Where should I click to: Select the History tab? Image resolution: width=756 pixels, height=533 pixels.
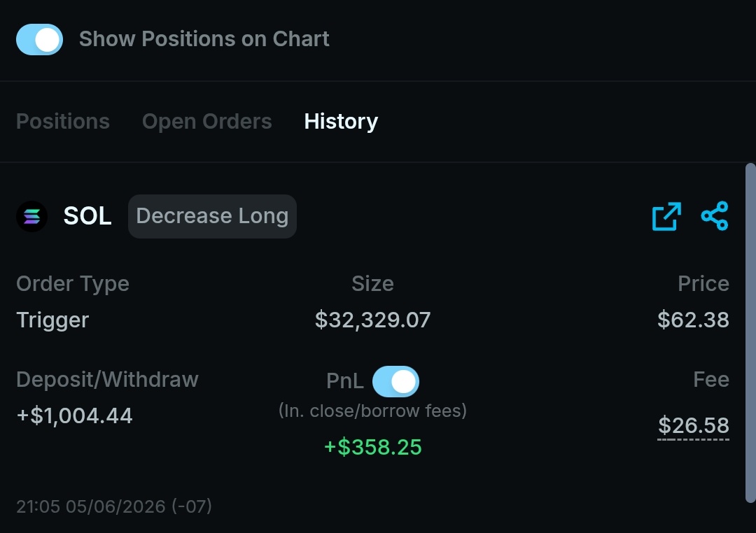point(341,122)
